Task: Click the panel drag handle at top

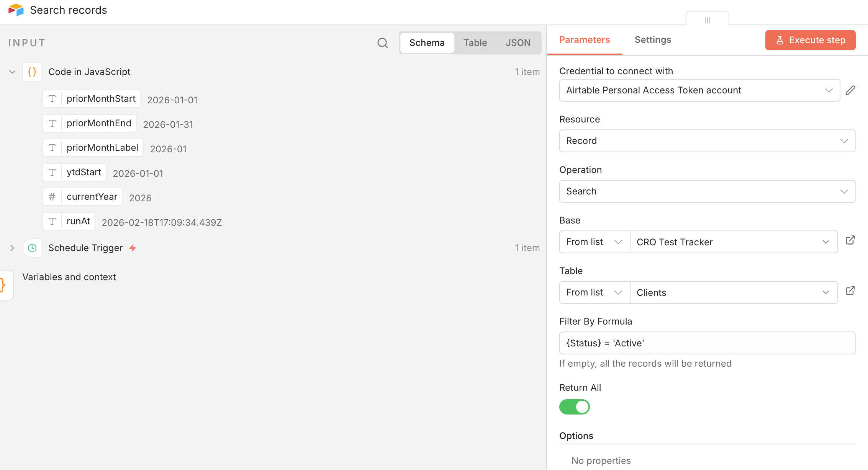Action: pos(707,20)
